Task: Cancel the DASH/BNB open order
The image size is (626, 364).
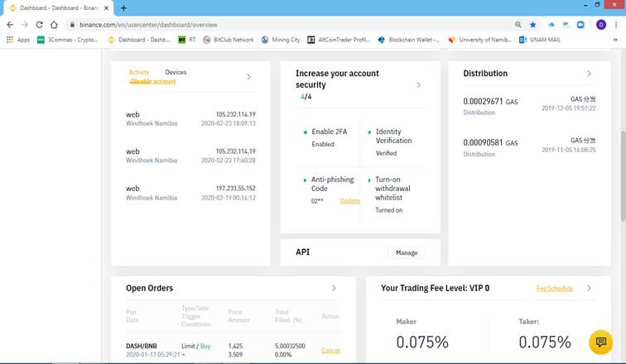Action: pos(330,351)
